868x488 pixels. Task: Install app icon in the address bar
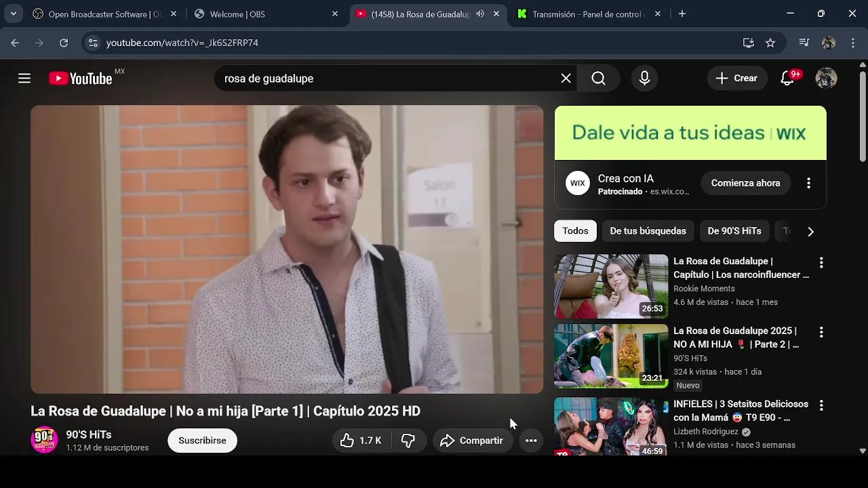click(x=749, y=43)
